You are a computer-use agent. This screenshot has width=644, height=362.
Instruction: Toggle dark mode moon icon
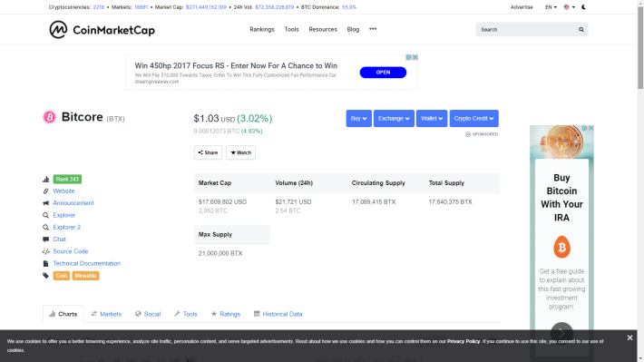point(583,7)
